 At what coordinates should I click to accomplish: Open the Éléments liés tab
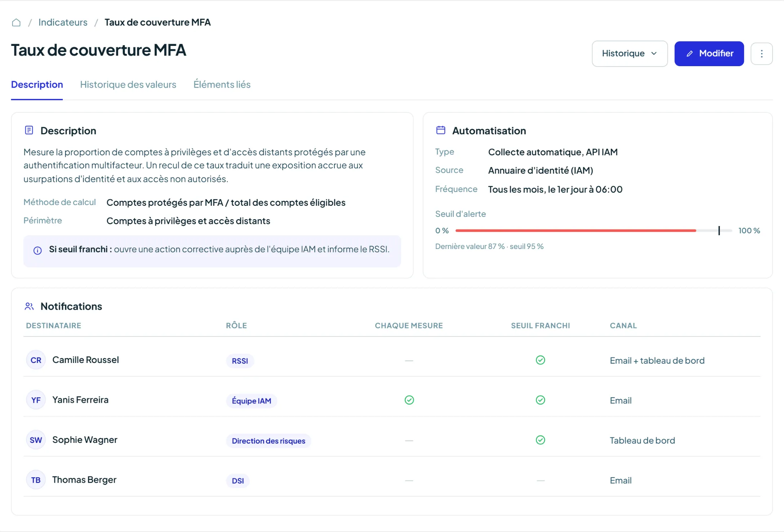click(222, 85)
